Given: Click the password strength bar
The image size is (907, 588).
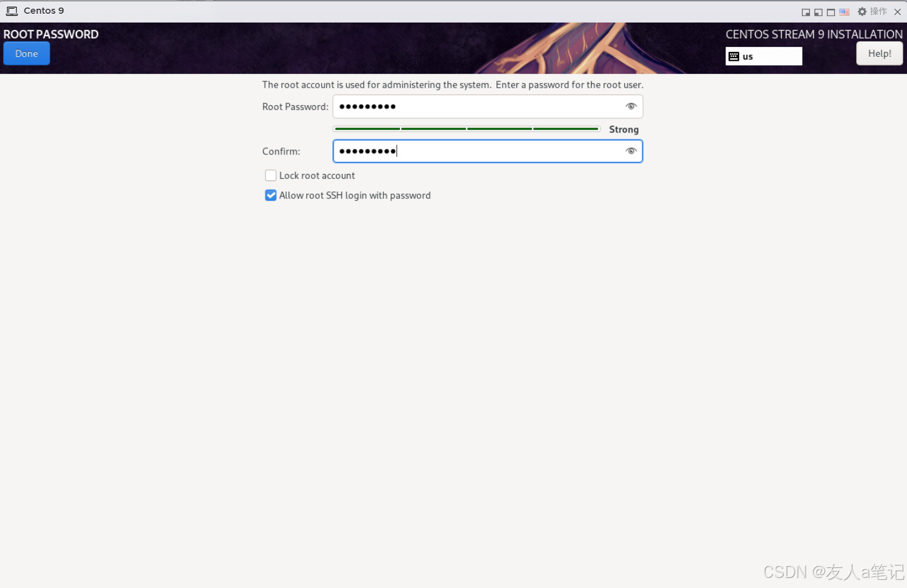Looking at the screenshot, I should (x=466, y=129).
